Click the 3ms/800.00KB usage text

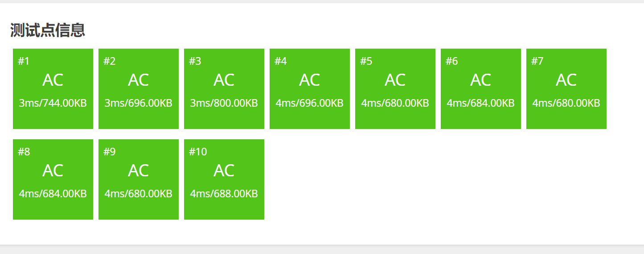pyautogui.click(x=224, y=104)
